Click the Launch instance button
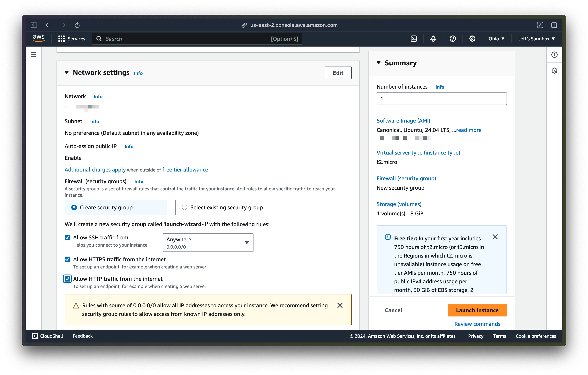The height and width of the screenshot is (375, 588). (477, 310)
